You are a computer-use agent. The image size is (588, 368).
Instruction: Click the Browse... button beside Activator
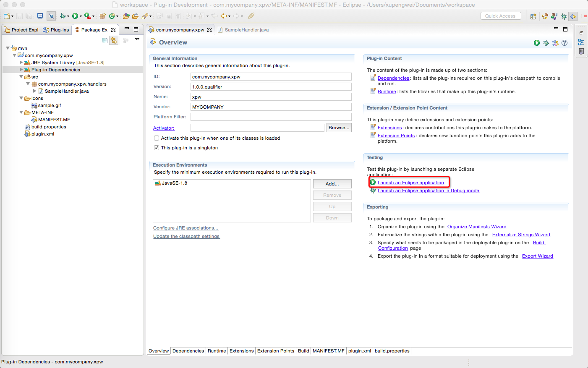coord(339,128)
